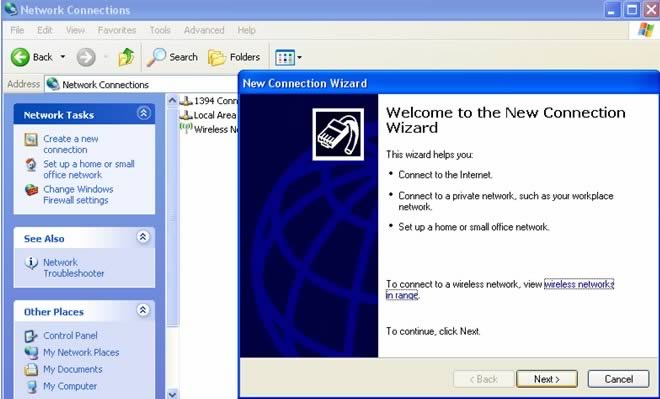The width and height of the screenshot is (660, 399).
Task: Open the View menu
Action: [75, 30]
